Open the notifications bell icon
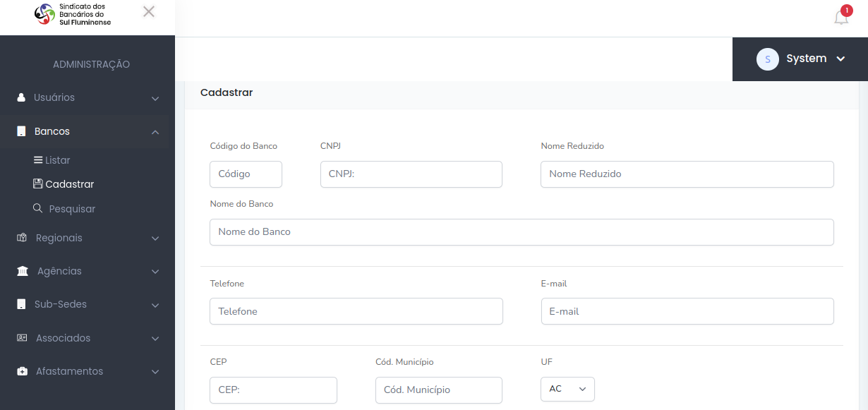The width and height of the screenshot is (868, 410). [x=841, y=18]
